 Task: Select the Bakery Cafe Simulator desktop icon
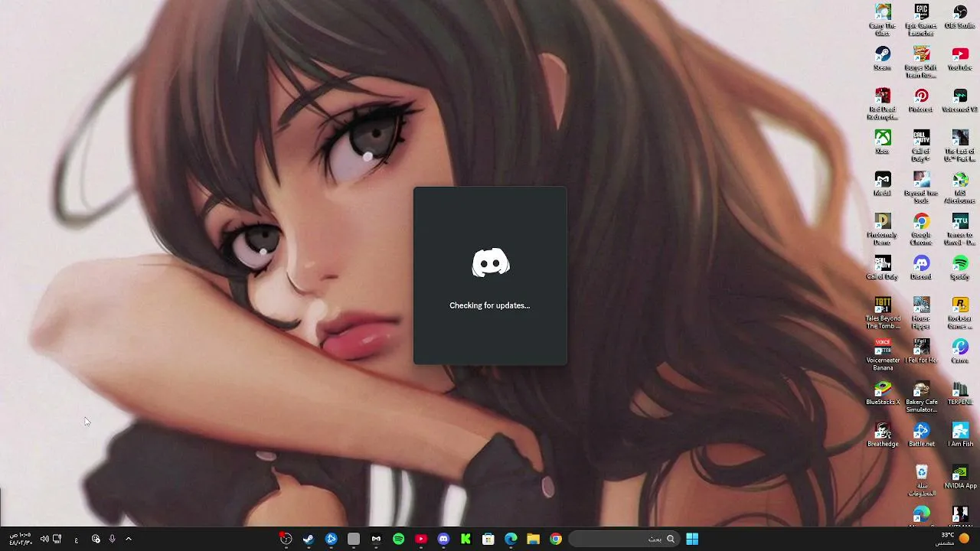coord(921,397)
